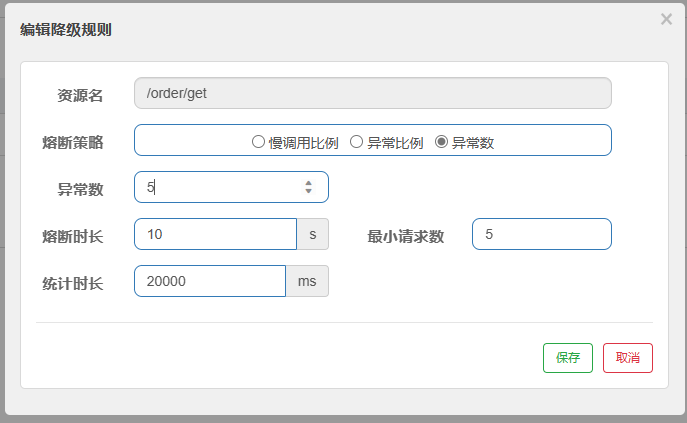Decrease 异常数 with the stepper down arrow
The image size is (687, 423).
click(308, 191)
